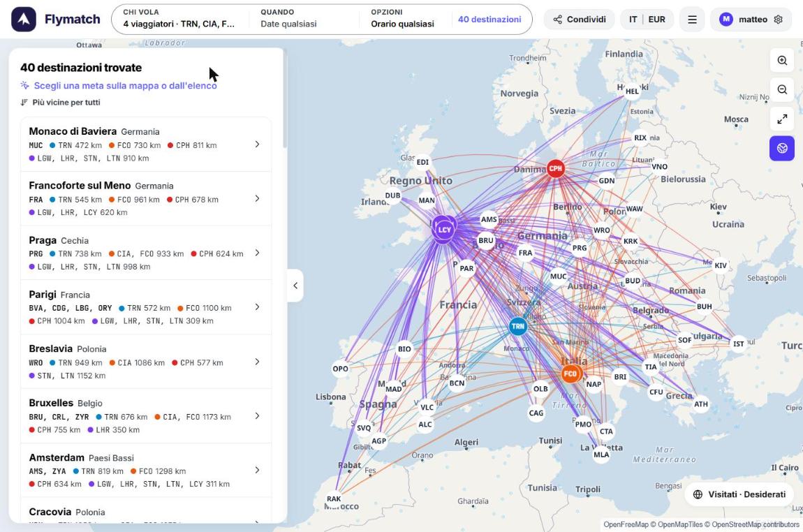The image size is (803, 532).
Task: Open the Chi vola travelers selector
Action: coord(180,19)
